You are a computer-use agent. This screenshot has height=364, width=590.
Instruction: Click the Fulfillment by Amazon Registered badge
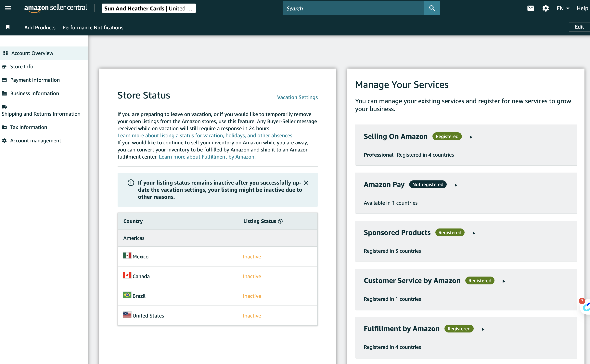(459, 329)
